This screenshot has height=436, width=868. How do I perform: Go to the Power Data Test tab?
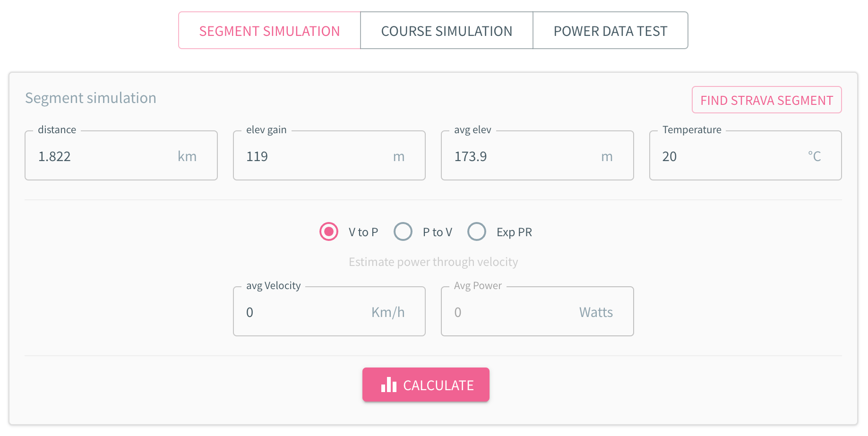(x=610, y=31)
